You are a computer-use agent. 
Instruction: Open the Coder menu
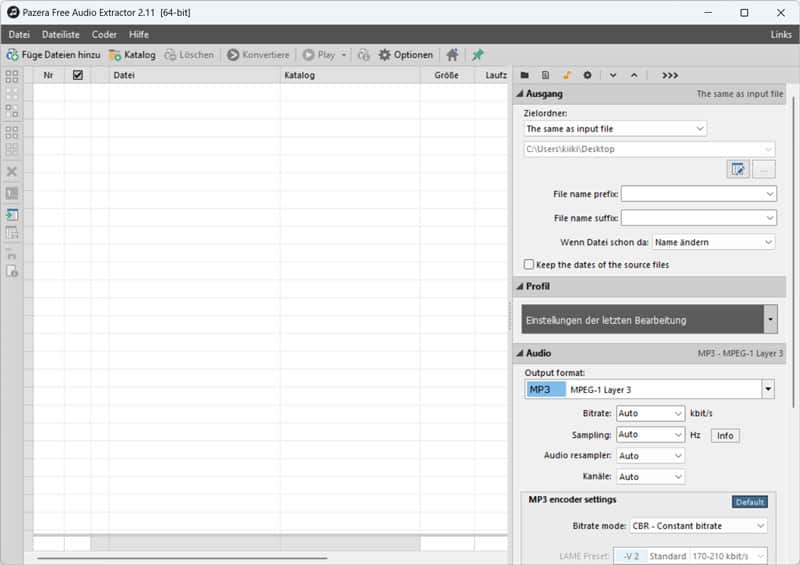tap(104, 35)
